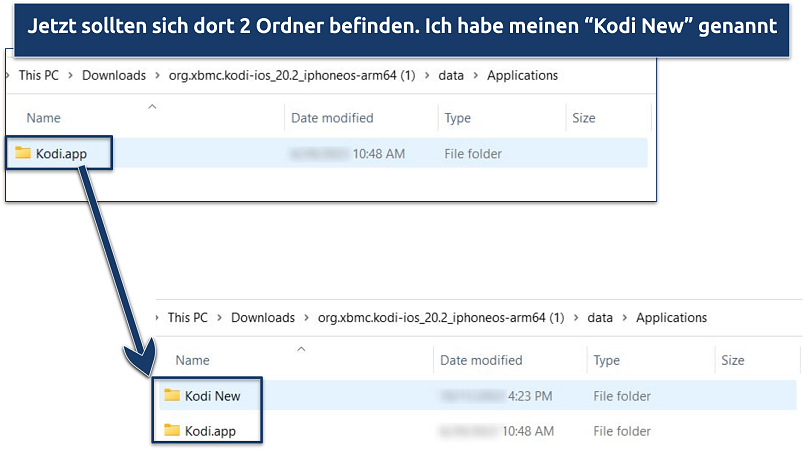Open org.xbmc.kodi-ios breadcrumb in upper window

click(292, 75)
